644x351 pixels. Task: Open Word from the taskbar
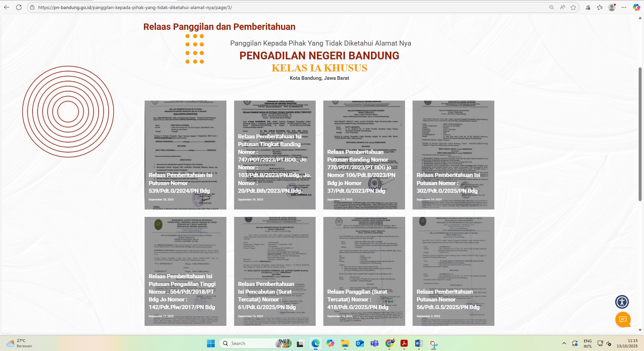(419, 343)
